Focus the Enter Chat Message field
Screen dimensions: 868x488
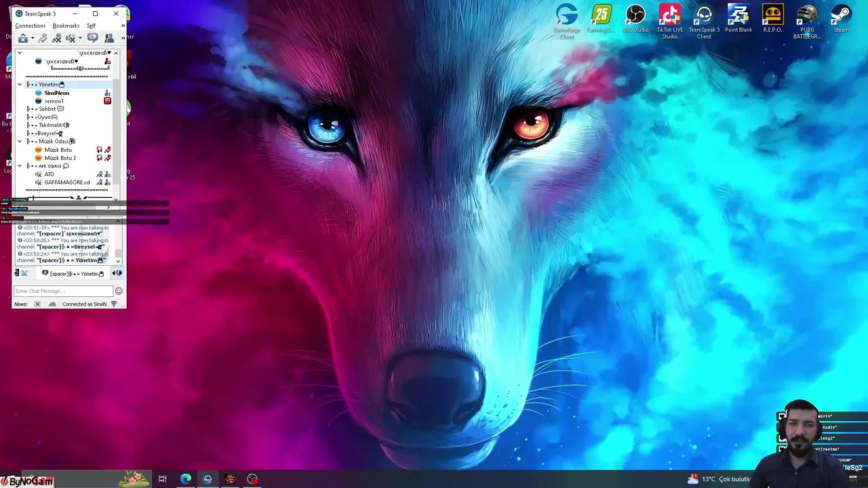point(63,291)
